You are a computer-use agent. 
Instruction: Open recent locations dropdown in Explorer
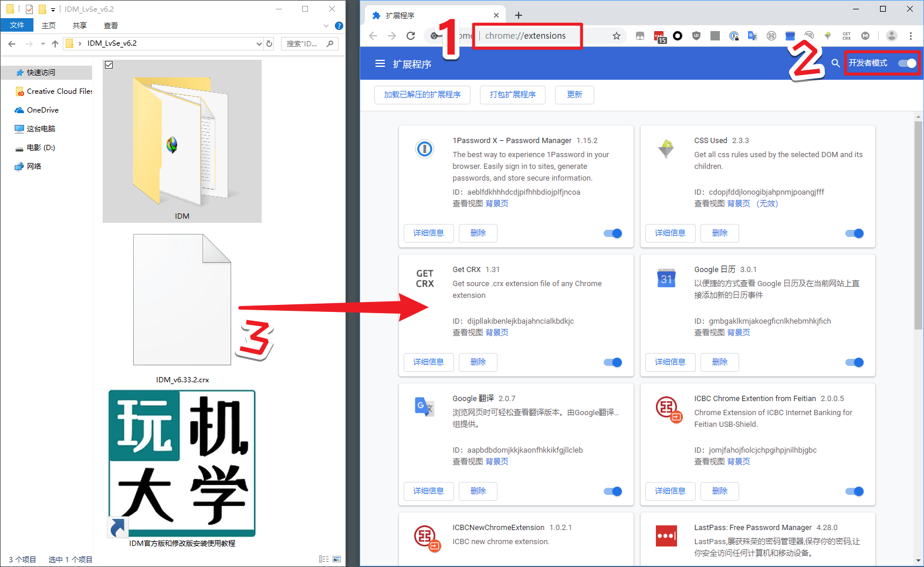pos(43,44)
